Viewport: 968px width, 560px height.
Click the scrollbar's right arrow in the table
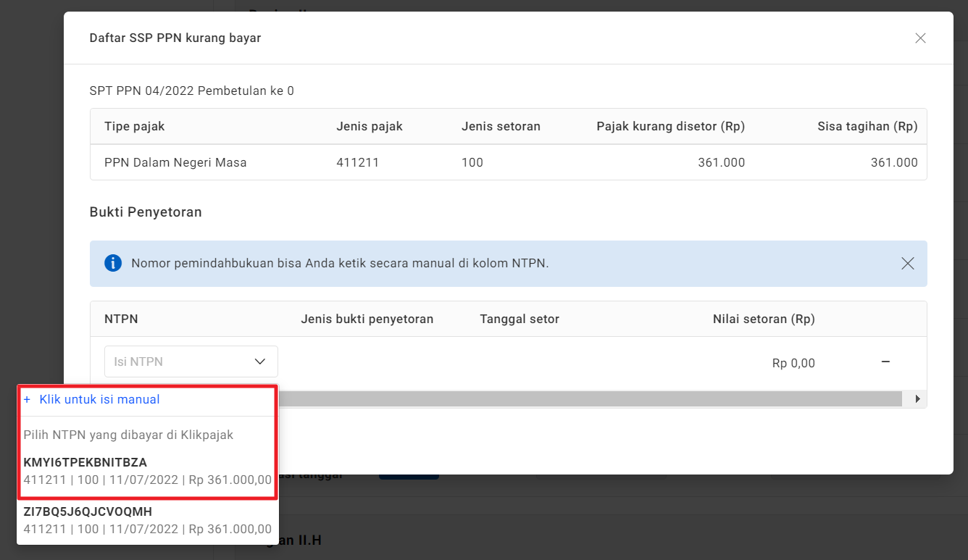(x=917, y=399)
